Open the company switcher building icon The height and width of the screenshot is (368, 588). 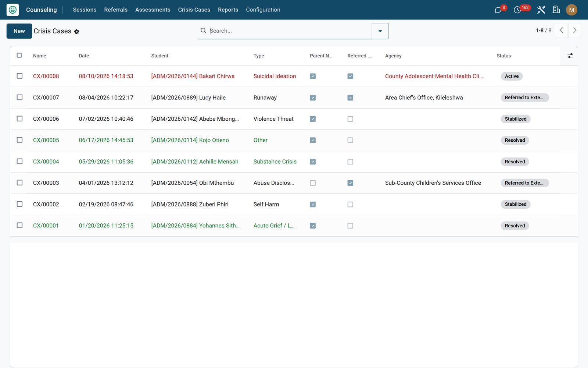tap(556, 10)
